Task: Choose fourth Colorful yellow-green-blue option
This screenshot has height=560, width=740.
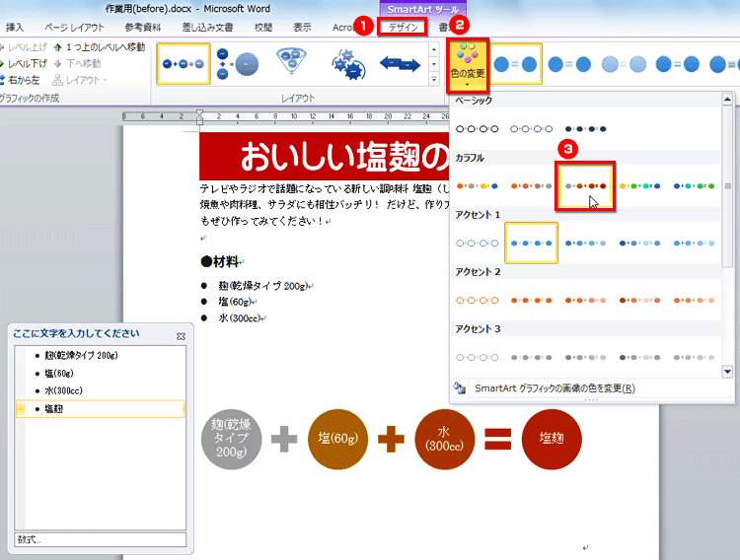Action: 640,186
